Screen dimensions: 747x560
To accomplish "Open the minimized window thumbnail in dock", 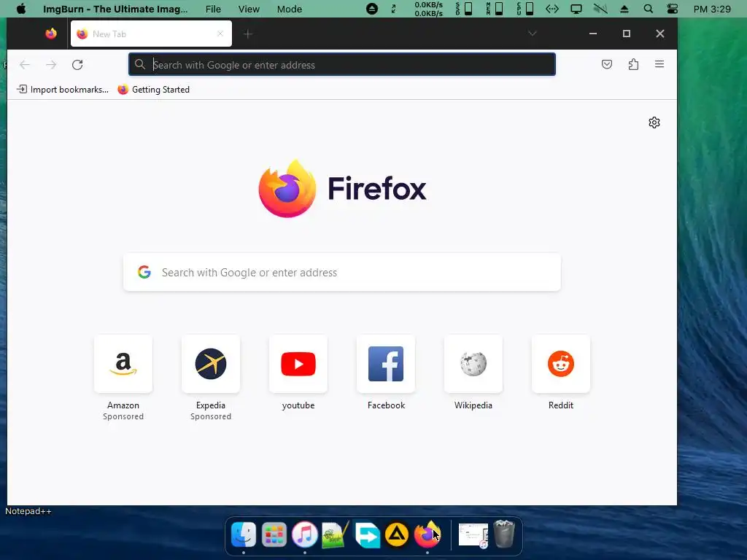I will (x=473, y=535).
